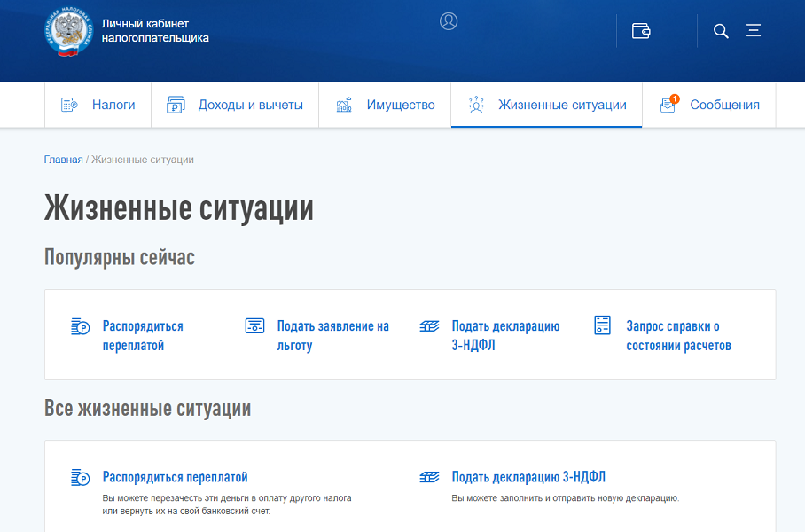805x532 pixels.
Task: Open the hamburger menu icon
Action: click(x=754, y=31)
